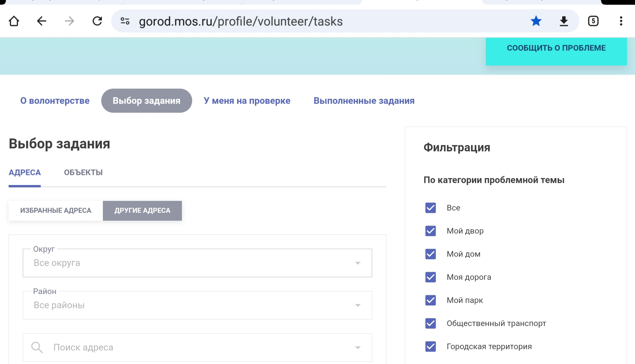635x364 pixels.
Task: Expand the 'Район' dropdown
Action: (x=197, y=305)
